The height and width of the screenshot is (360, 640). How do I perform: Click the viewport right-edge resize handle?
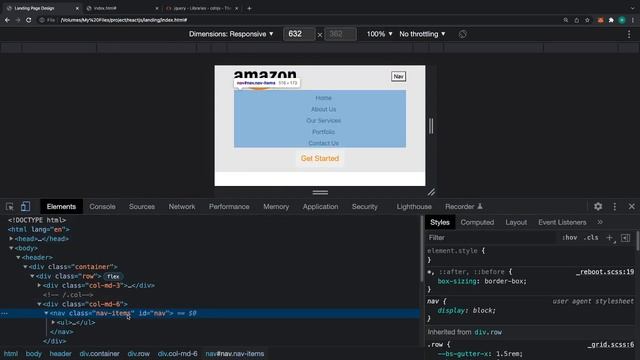(x=431, y=126)
